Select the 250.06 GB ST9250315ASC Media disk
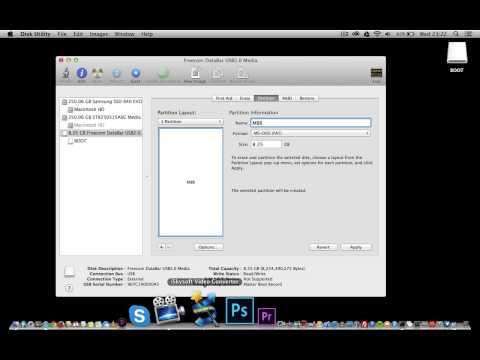The width and height of the screenshot is (480, 360). click(102, 117)
